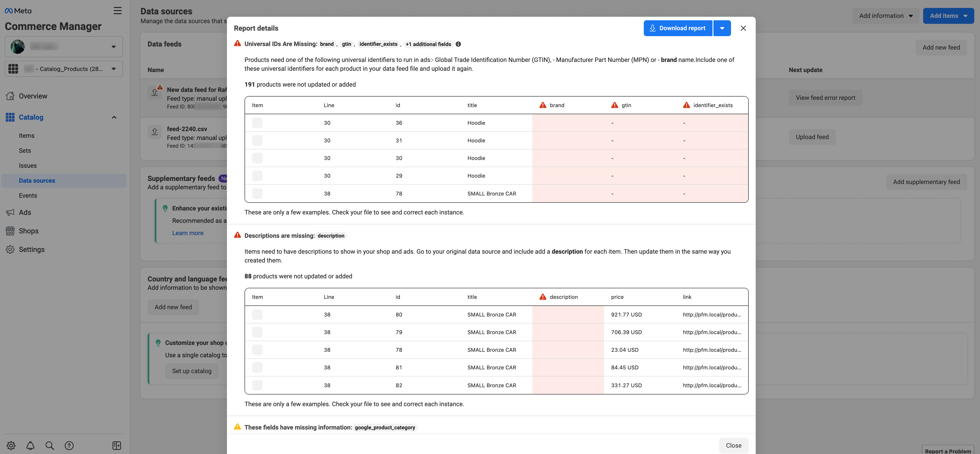Viewport: 980px width, 454px height.
Task: Click the New data feed upload icon with warning
Action: 154,93
